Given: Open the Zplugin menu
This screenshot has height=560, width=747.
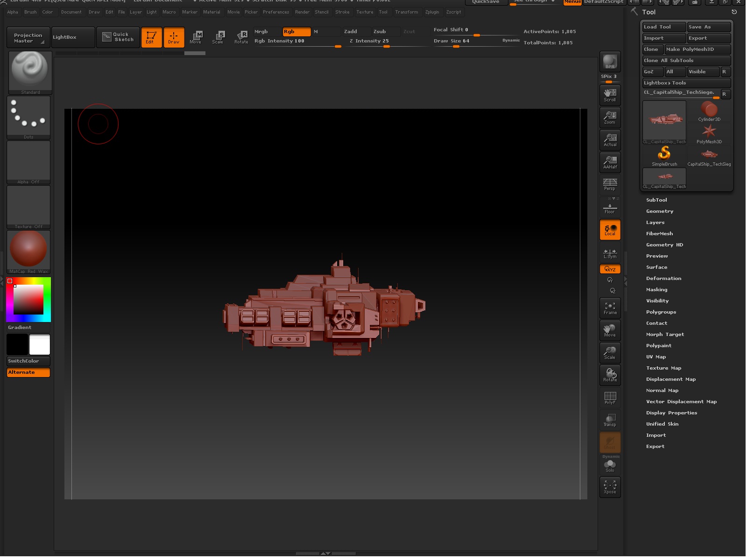Looking at the screenshot, I should 432,12.
